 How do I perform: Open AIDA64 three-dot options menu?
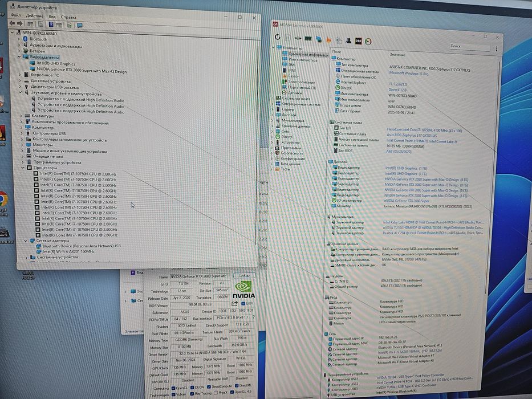point(497,49)
